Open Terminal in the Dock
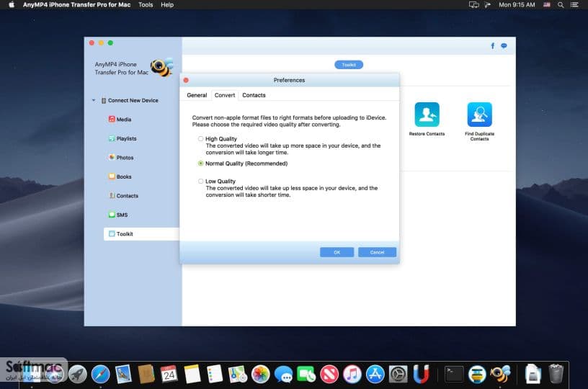 tap(454, 374)
